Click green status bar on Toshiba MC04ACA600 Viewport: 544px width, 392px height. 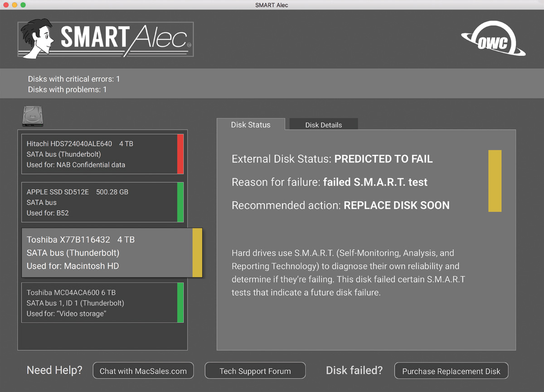pos(180,303)
